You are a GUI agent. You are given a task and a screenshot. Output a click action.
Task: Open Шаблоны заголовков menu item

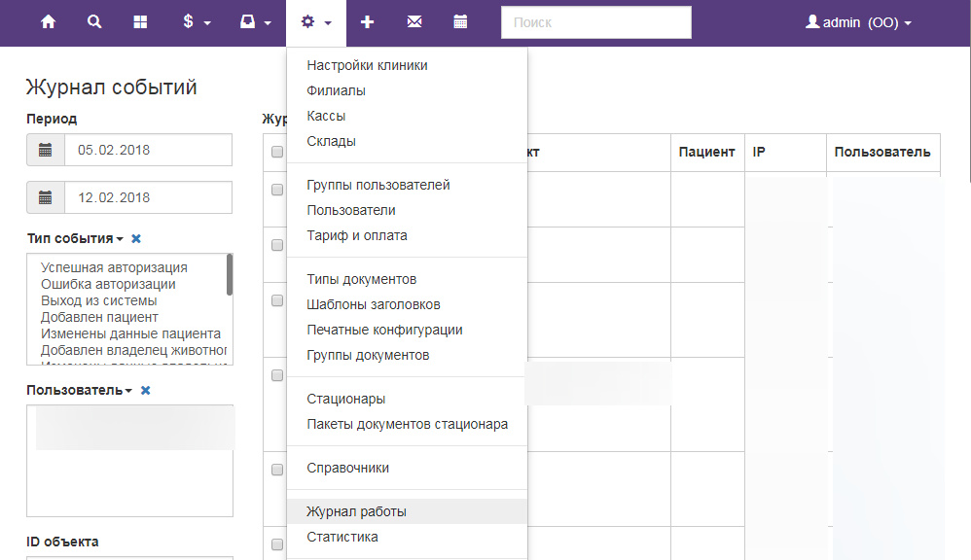407,304
